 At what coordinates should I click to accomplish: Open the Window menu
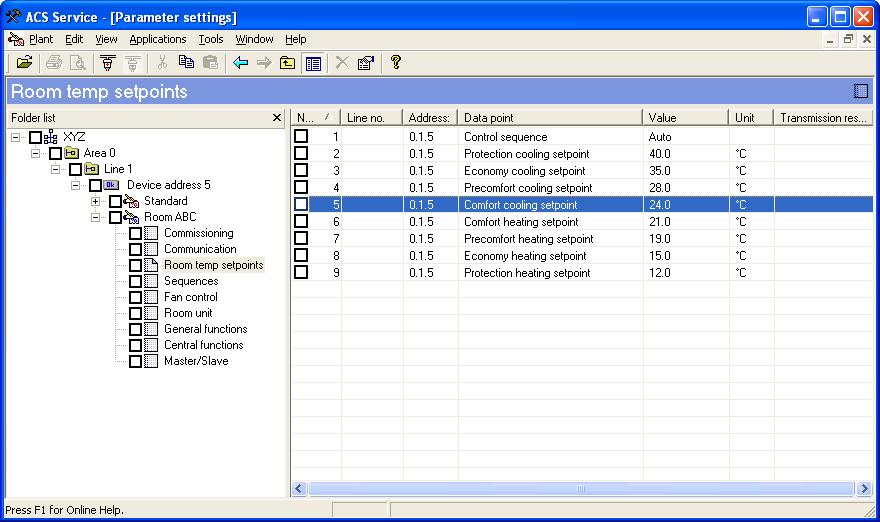[x=254, y=39]
